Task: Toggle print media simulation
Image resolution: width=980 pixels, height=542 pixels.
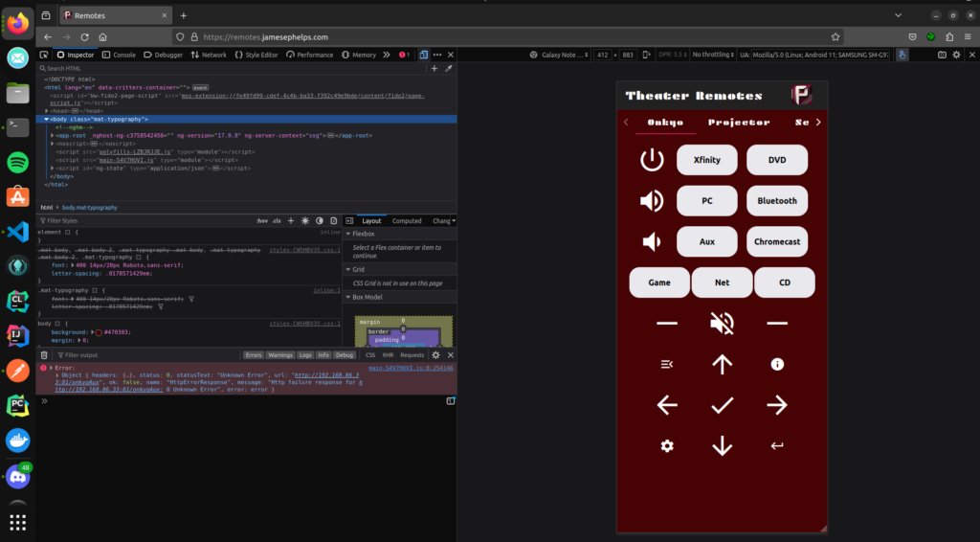Action: click(334, 220)
